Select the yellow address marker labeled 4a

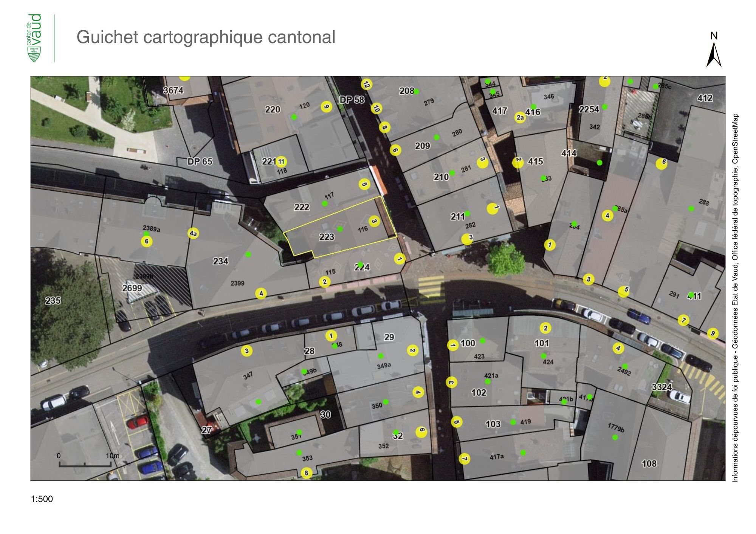click(x=193, y=234)
